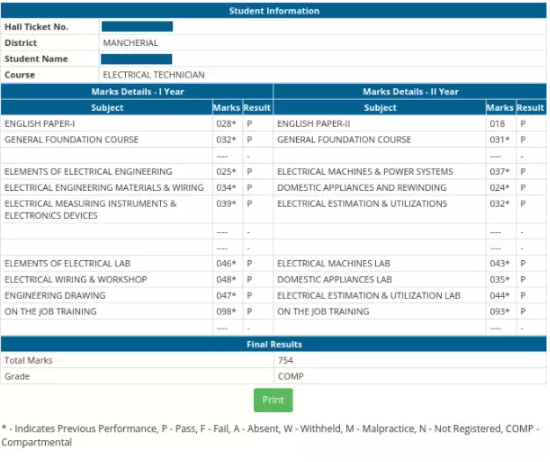The width and height of the screenshot is (550, 462).
Task: Click the 098* marks value
Action: click(x=226, y=312)
